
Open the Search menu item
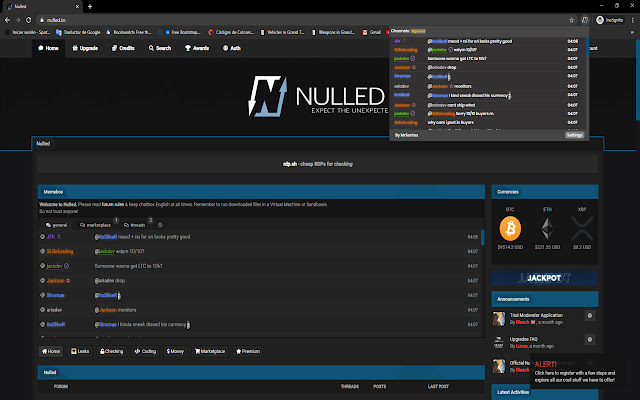click(x=160, y=48)
